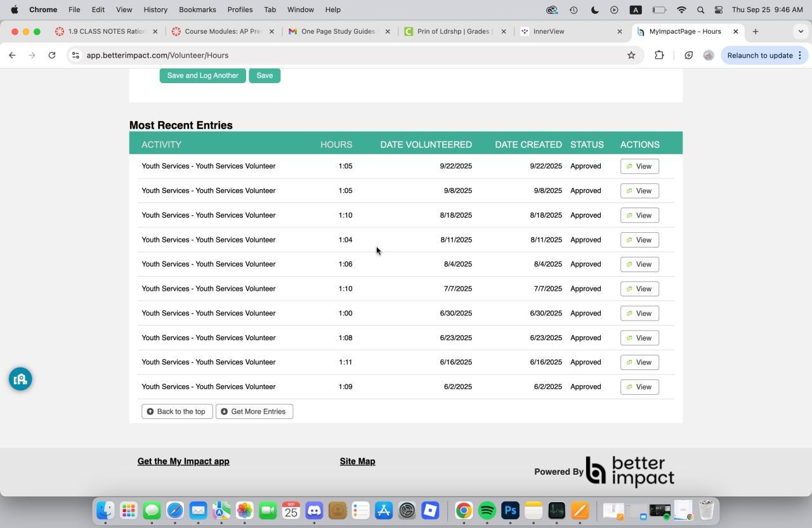
Task: Open the Site Map link
Action: [x=357, y=461]
